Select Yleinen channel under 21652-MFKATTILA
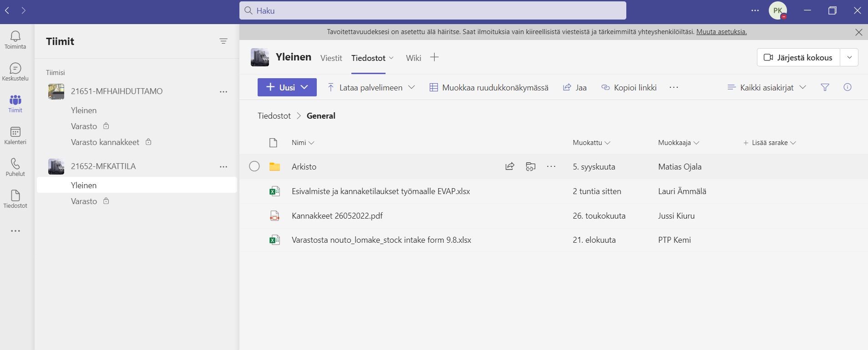Screen dimensions: 868x350 pos(137,185)
